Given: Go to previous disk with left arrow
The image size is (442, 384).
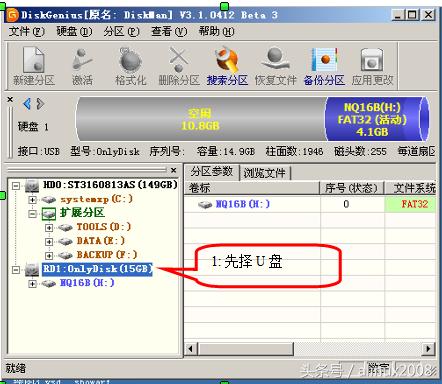Looking at the screenshot, I should [x=27, y=104].
